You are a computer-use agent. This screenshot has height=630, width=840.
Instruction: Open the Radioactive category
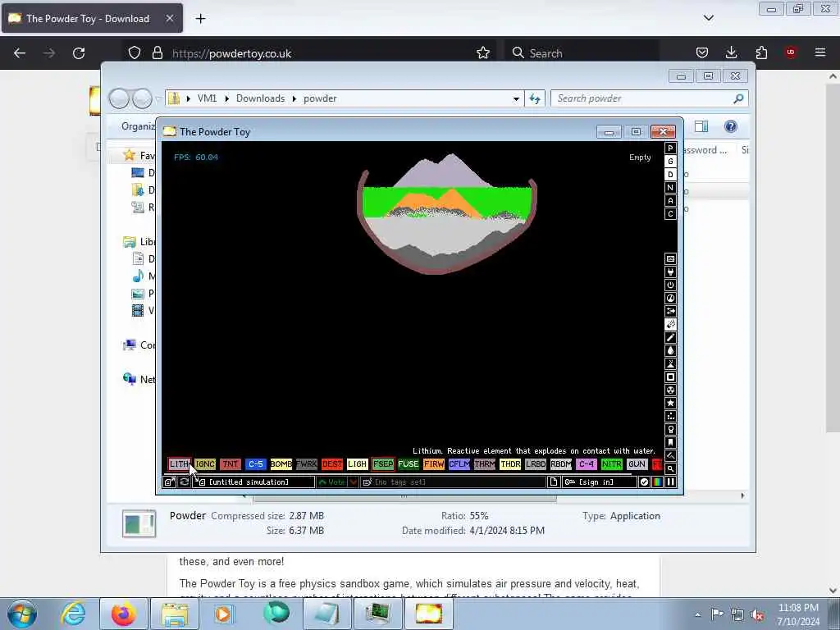(670, 390)
